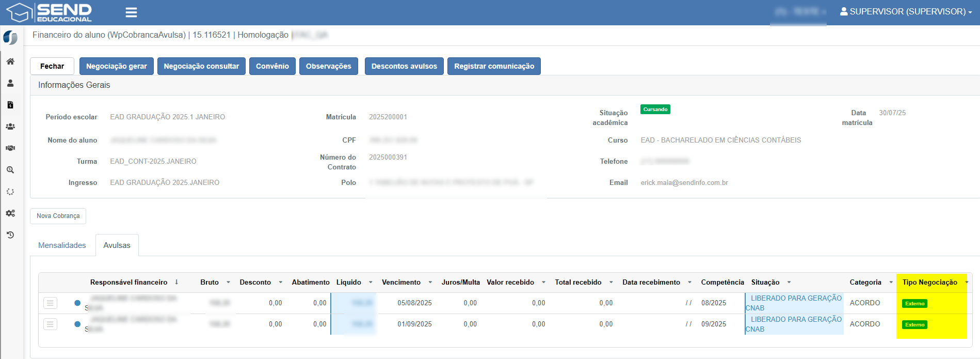Click the Negociação gerar button
This screenshot has height=359, width=980.
point(116,66)
